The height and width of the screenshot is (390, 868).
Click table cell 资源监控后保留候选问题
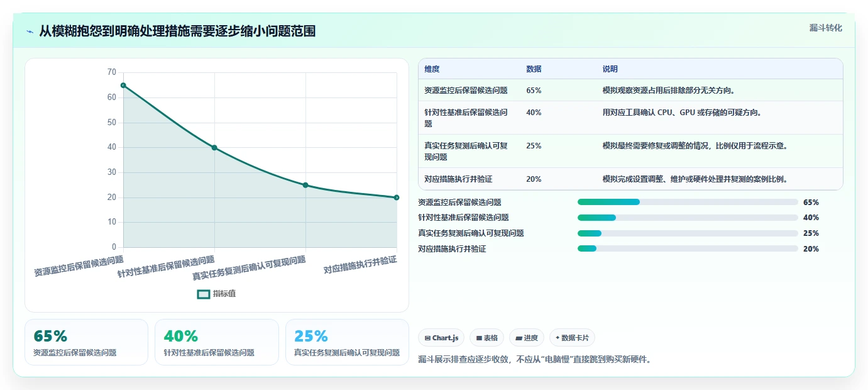(x=466, y=91)
